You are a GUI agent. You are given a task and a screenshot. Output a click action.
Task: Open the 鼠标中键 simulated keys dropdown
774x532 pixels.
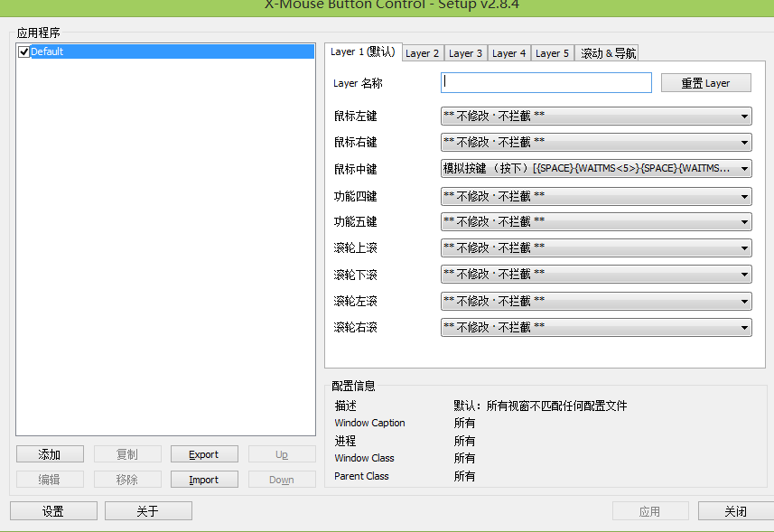pos(596,168)
